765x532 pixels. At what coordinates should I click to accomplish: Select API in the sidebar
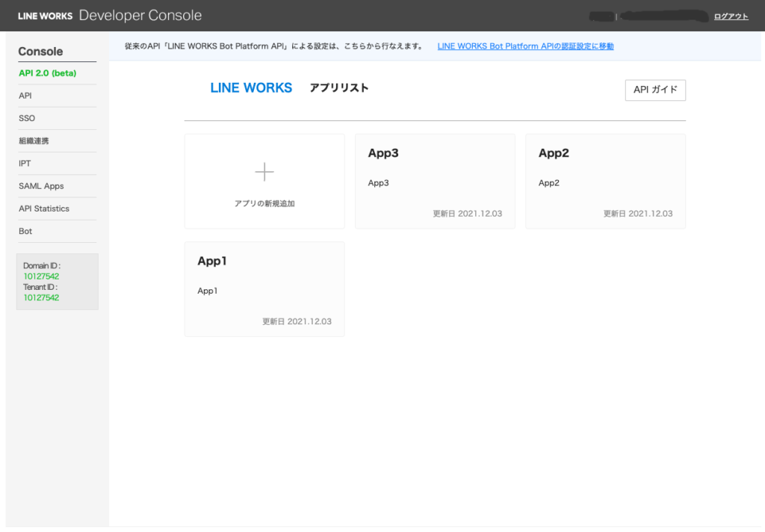click(x=25, y=96)
